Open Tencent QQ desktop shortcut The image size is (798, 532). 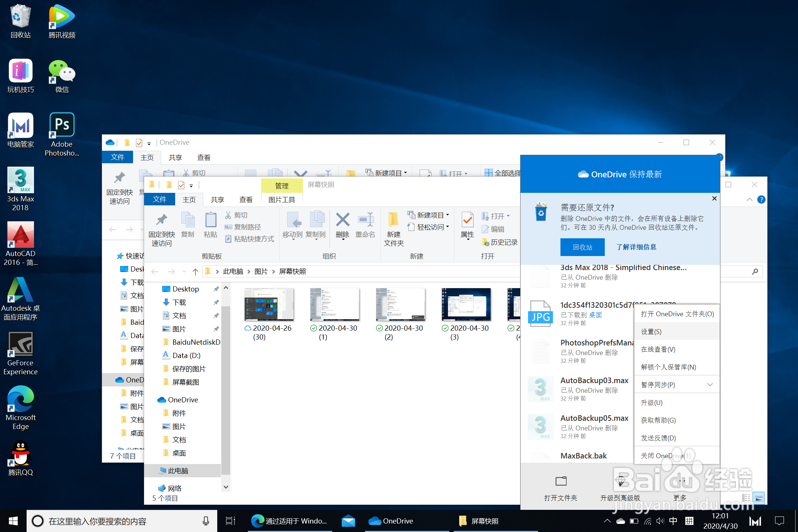pos(21,458)
